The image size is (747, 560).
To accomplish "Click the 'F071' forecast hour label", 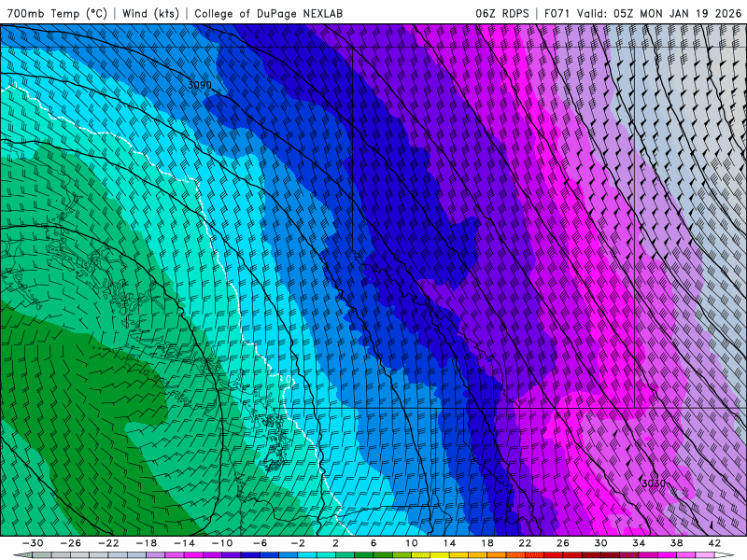I will (557, 13).
